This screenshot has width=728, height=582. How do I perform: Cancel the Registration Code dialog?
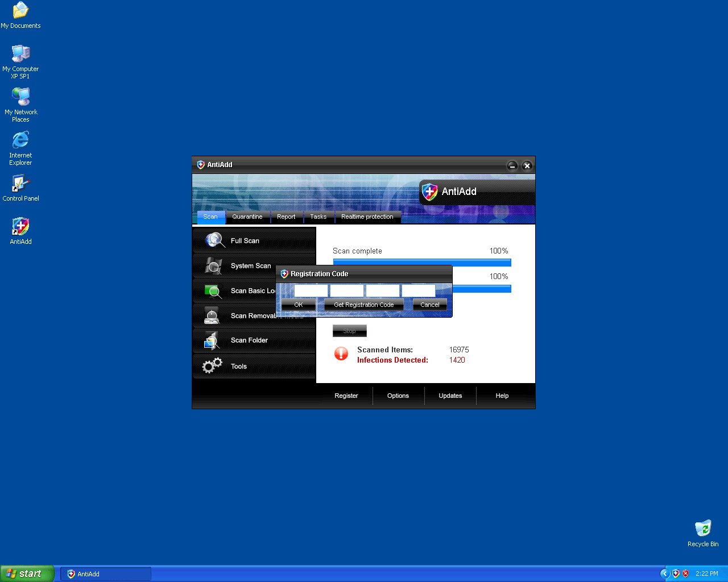click(x=429, y=305)
